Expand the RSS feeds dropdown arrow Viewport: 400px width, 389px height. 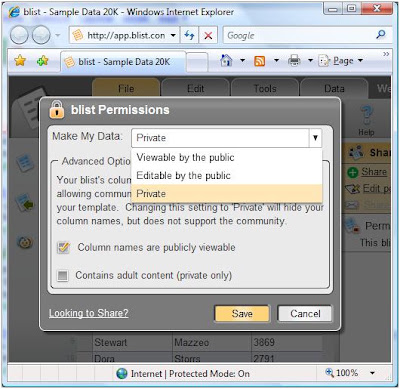(x=276, y=61)
